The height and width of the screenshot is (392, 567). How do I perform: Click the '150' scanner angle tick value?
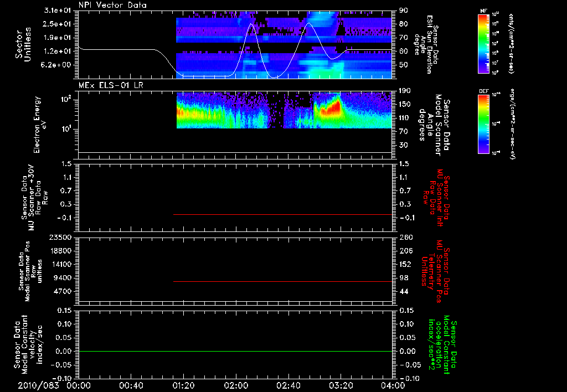coord(405,104)
